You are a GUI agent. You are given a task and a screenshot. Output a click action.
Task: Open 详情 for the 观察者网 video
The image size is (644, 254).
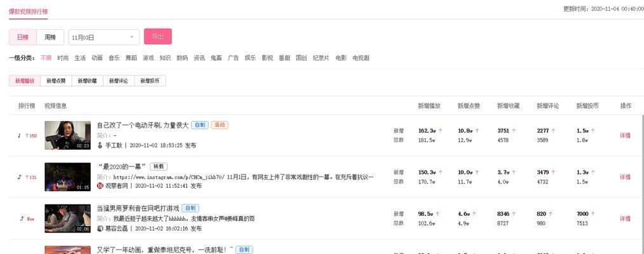(x=625, y=177)
